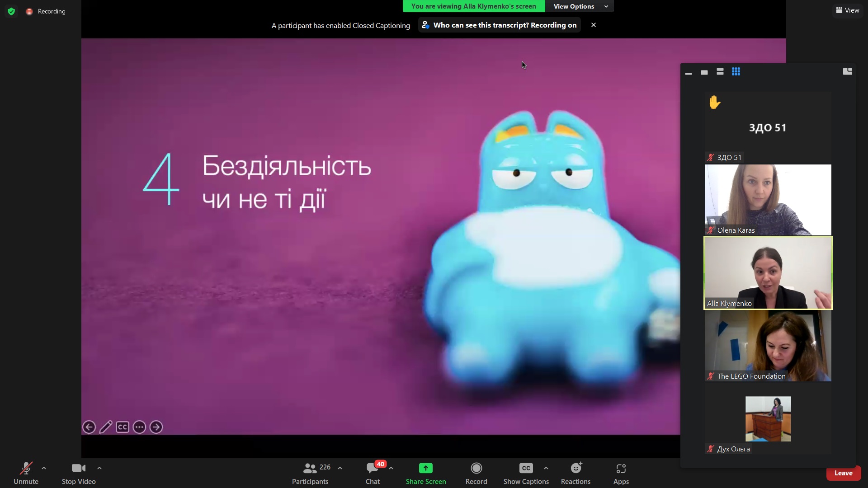Click the green encryption shield icon
The image size is (868, 488).
[11, 11]
